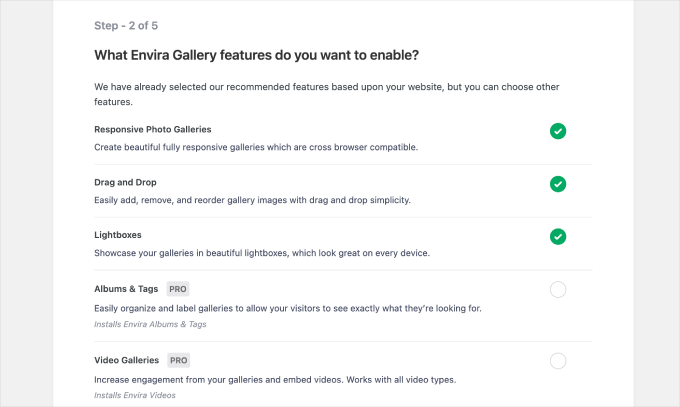Click the cross browser compatible description text
This screenshot has width=680, height=407.
pos(255,147)
